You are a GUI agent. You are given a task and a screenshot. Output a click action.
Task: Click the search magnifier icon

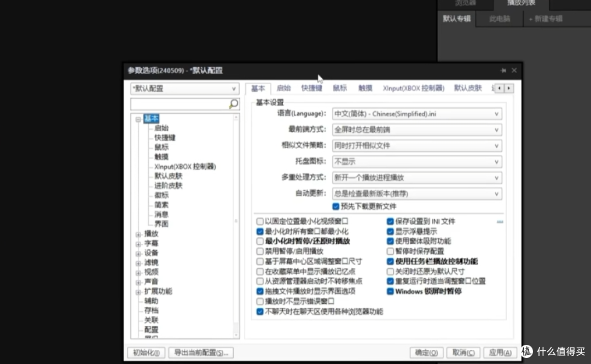click(234, 104)
